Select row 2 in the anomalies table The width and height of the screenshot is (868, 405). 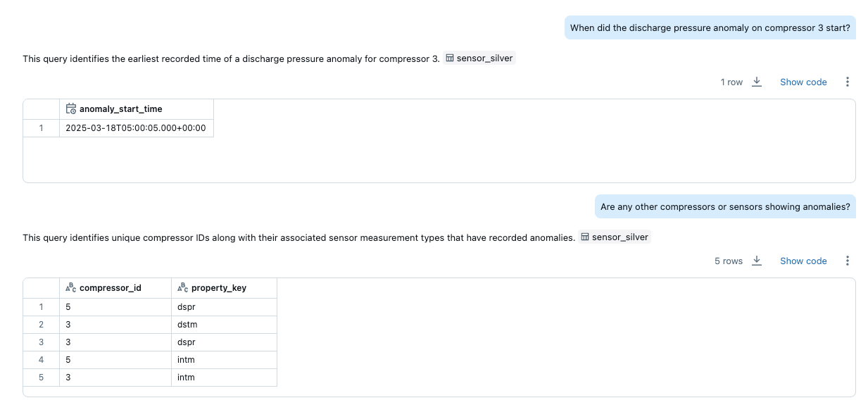pyautogui.click(x=41, y=325)
